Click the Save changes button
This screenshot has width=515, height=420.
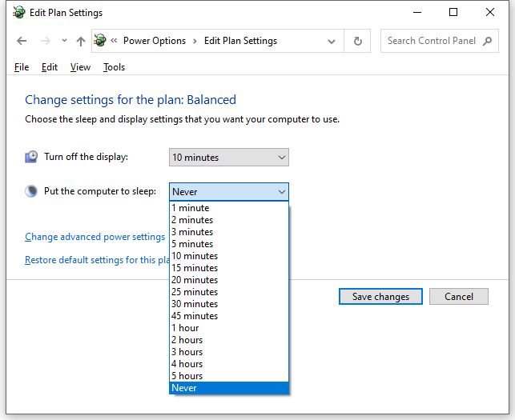coord(380,297)
